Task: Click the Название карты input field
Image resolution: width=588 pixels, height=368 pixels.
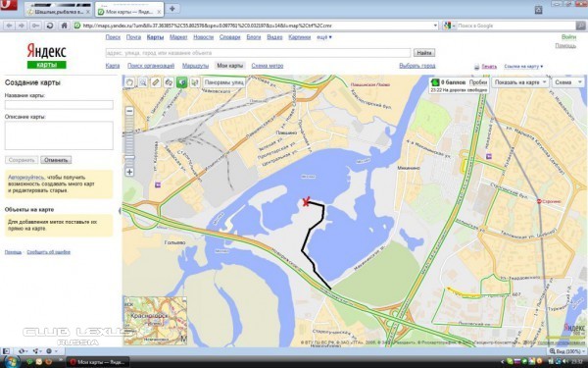Action: (59, 105)
